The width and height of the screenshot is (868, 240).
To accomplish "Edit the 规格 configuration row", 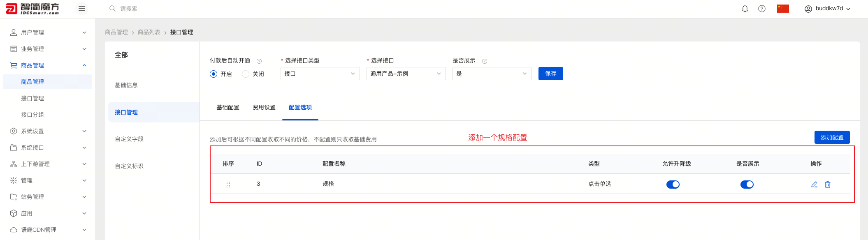I will (814, 185).
